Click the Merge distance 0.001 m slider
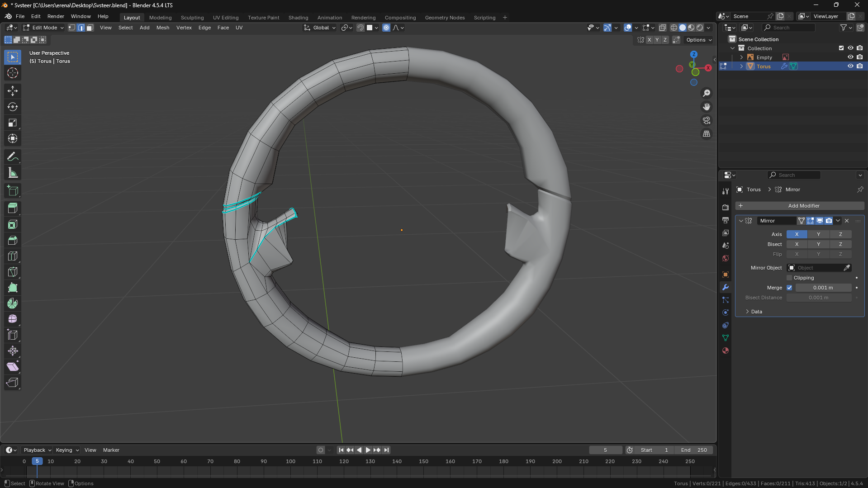Image resolution: width=868 pixels, height=488 pixels. tap(823, 288)
